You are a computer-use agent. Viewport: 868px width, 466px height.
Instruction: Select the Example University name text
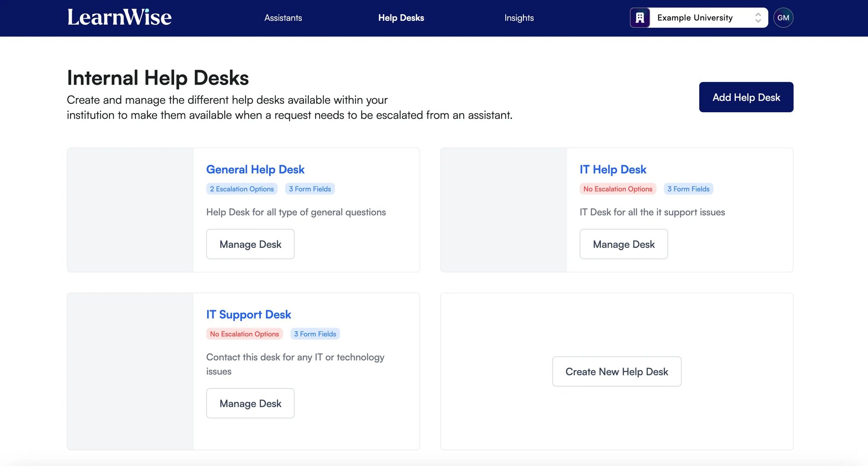[695, 18]
